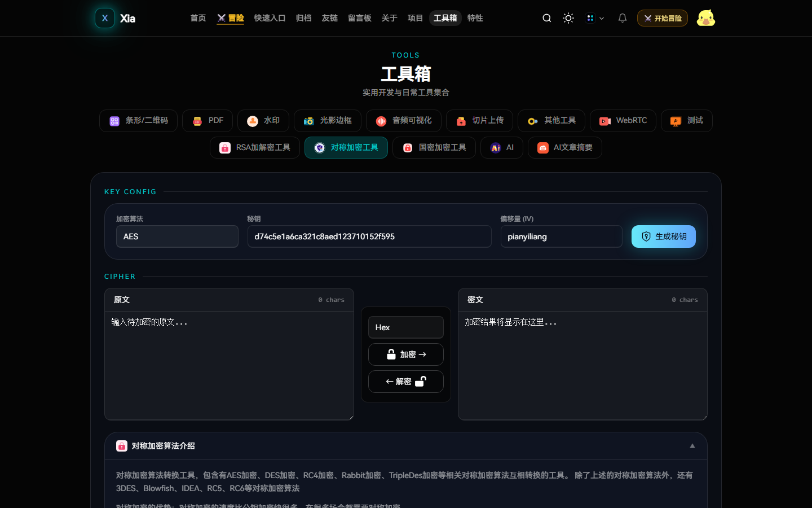Viewport: 812px width, 508px height.
Task: Select 工具箱 nav item
Action: click(445, 18)
